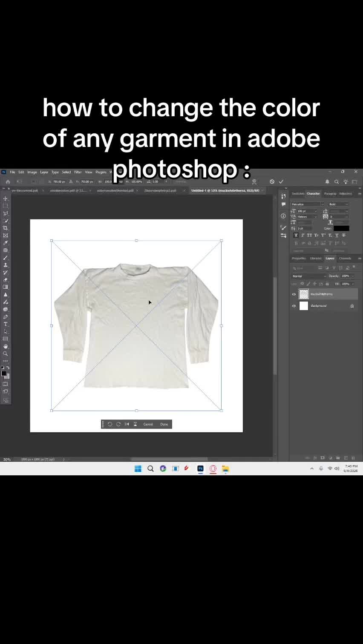Select the Crop tool
The height and width of the screenshot is (644, 363).
[x=6, y=228]
